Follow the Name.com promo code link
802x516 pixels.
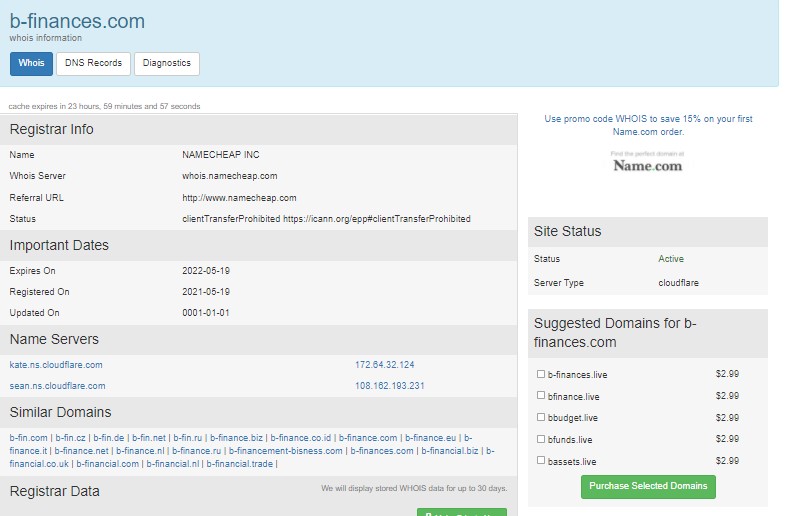click(648, 125)
